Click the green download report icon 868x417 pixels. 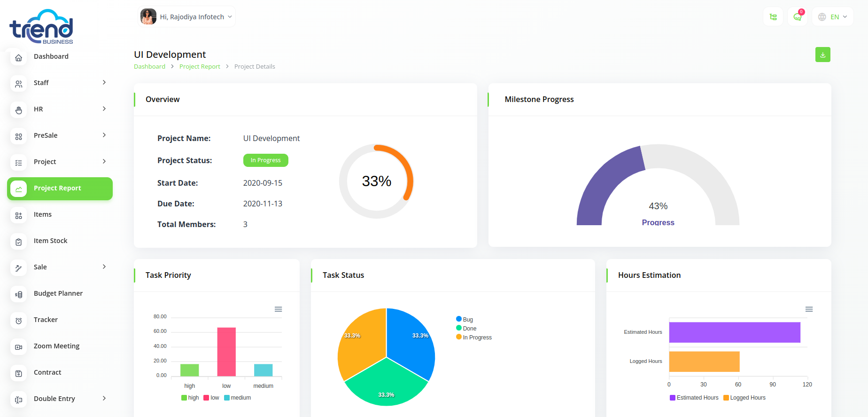tap(822, 55)
